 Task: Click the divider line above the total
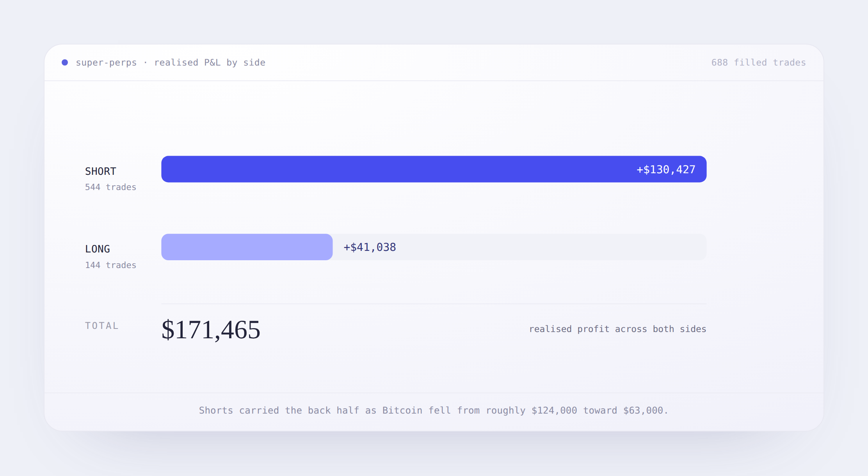tap(434, 304)
